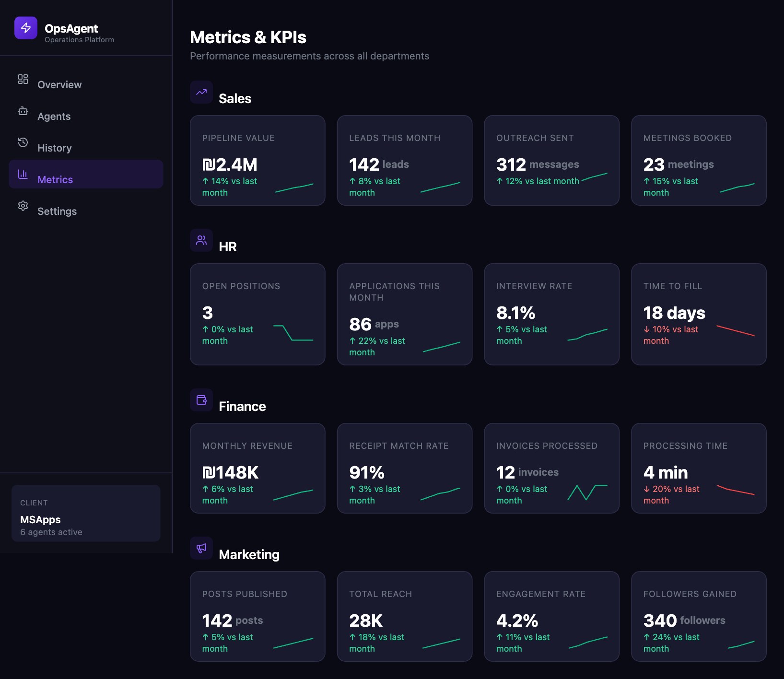Click the Applications This Month sparkline
The height and width of the screenshot is (679, 784).
click(442, 347)
